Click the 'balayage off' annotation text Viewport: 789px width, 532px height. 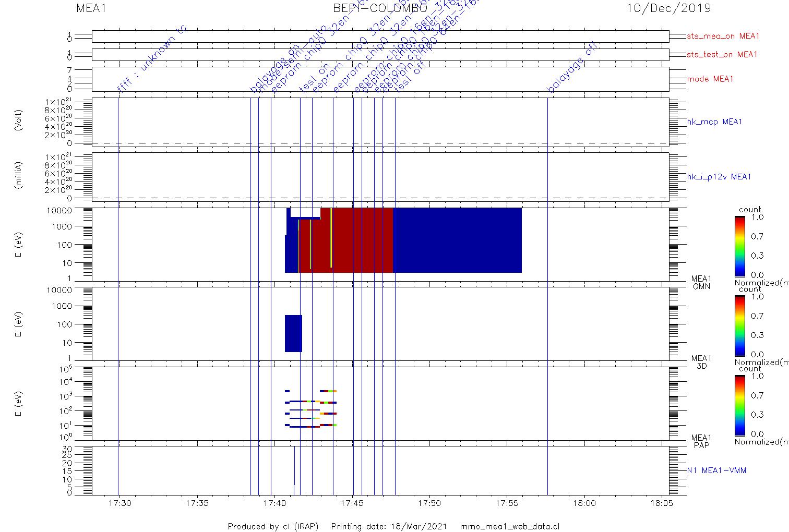coord(571,68)
